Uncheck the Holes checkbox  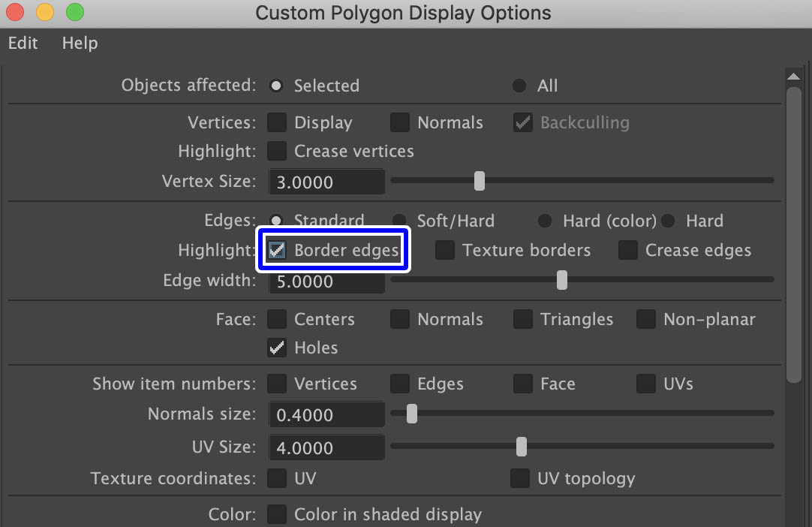tap(277, 348)
